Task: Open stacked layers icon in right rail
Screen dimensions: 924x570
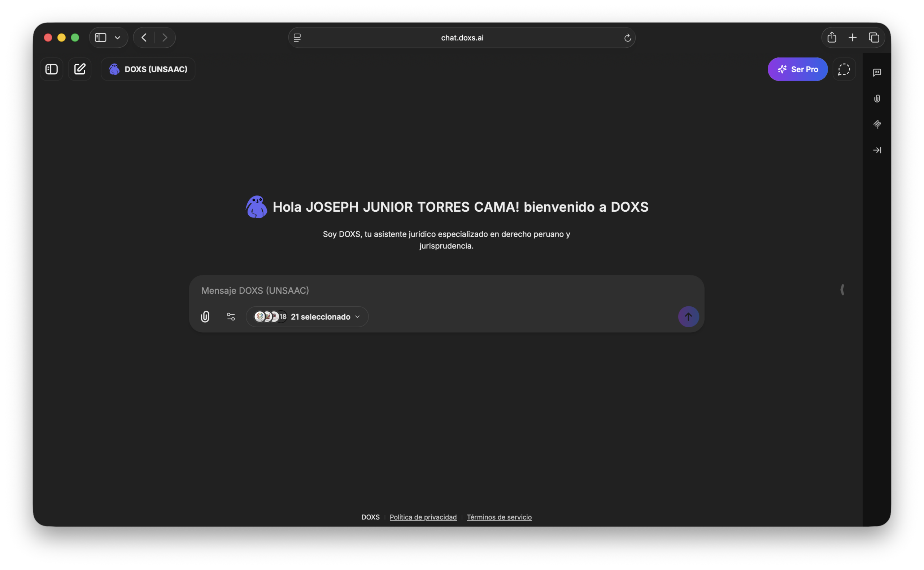Action: point(877,124)
